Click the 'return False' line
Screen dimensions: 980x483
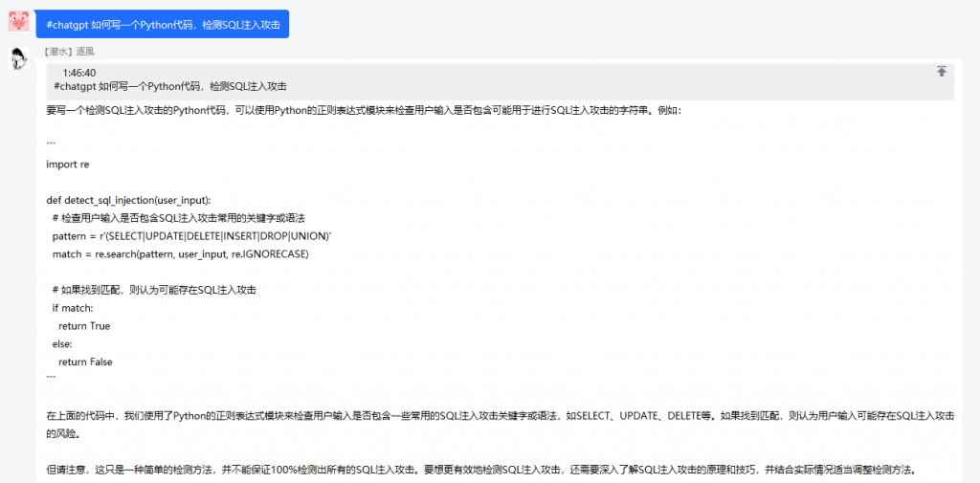pos(85,362)
